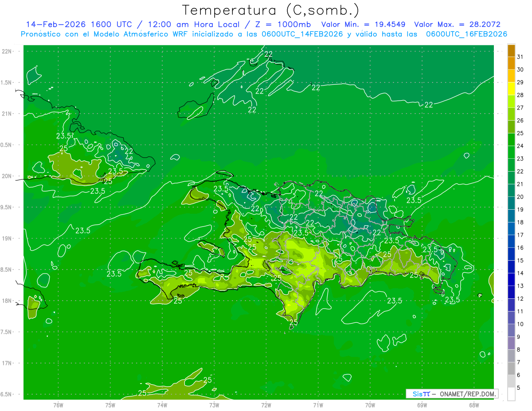Click the "18N" latitude axis label
Image resolution: width=532 pixels, height=411 pixels.
(7, 301)
